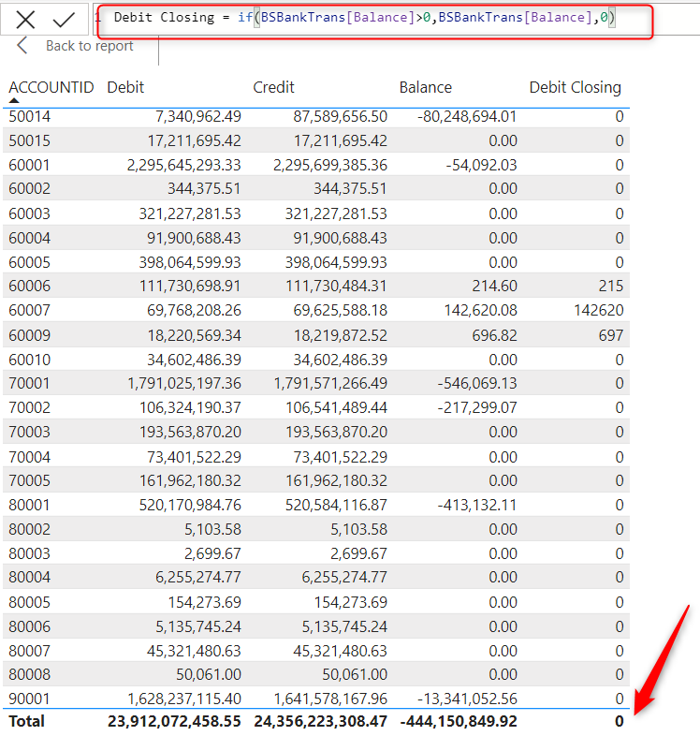Image resolution: width=700 pixels, height=736 pixels.
Task: Select account ID 60007
Action: [x=30, y=310]
